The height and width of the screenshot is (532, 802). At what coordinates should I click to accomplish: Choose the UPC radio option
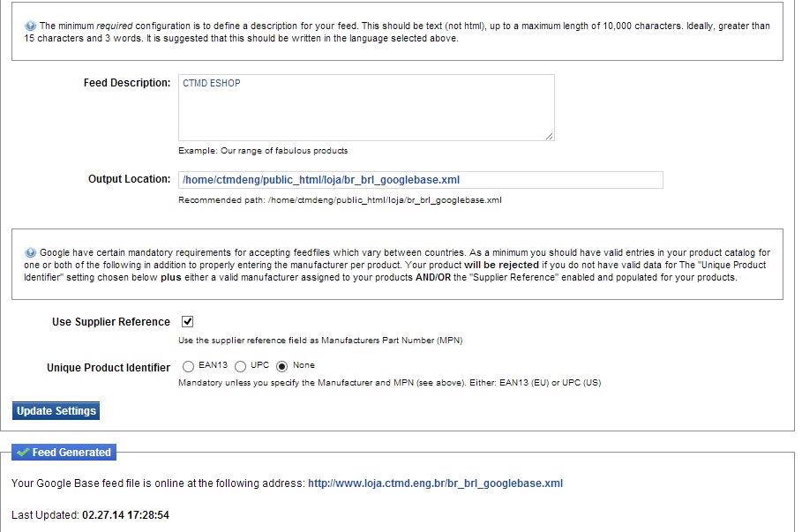240,365
